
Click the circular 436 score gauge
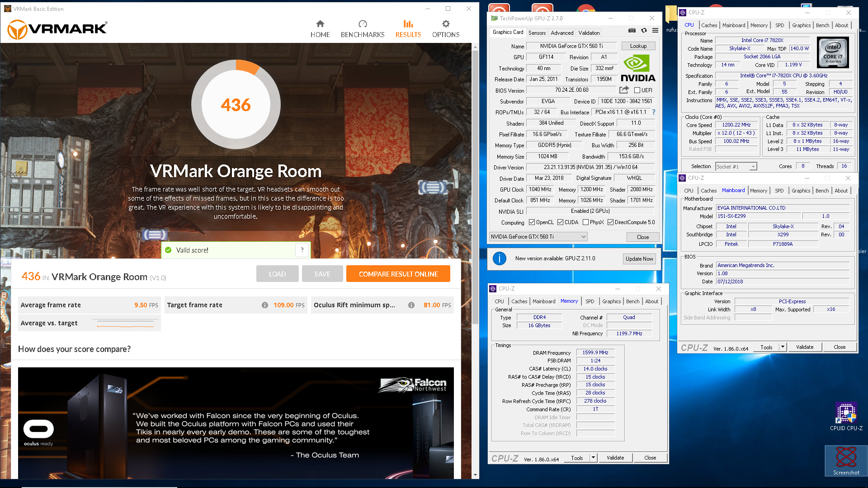[x=236, y=105]
